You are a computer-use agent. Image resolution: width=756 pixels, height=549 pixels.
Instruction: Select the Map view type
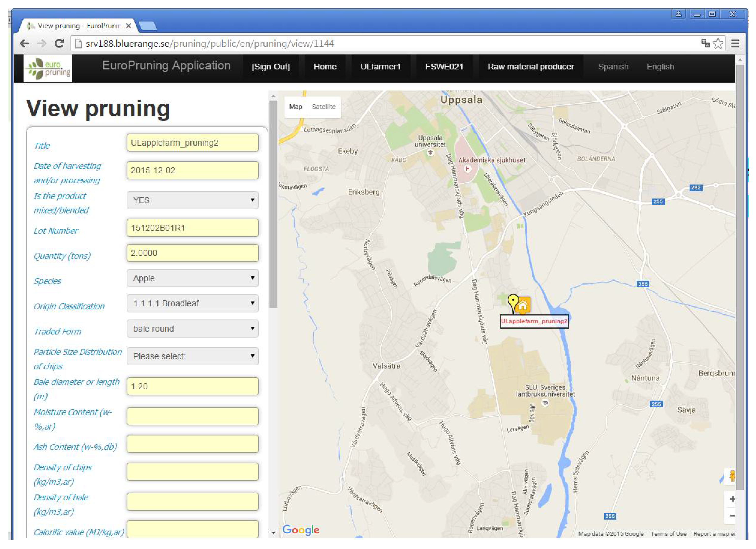pos(295,107)
